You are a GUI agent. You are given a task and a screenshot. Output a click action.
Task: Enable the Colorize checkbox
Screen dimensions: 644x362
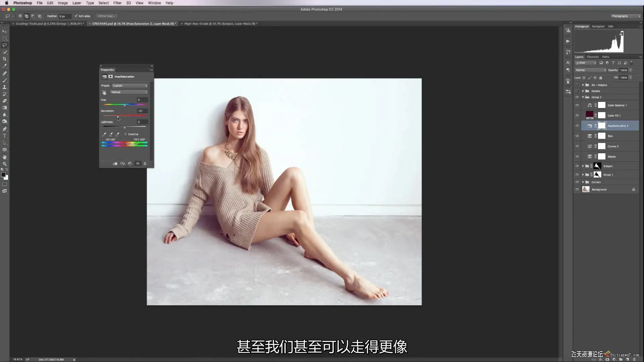click(x=126, y=134)
